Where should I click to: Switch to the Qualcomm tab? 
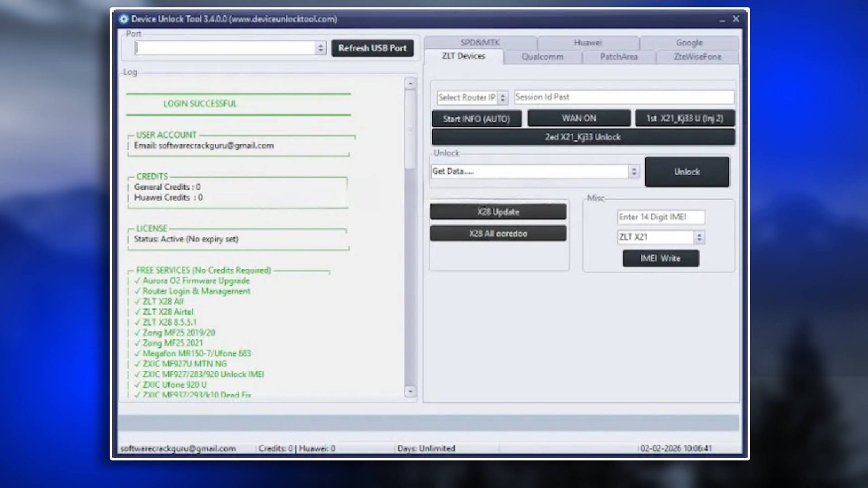pyautogui.click(x=542, y=56)
